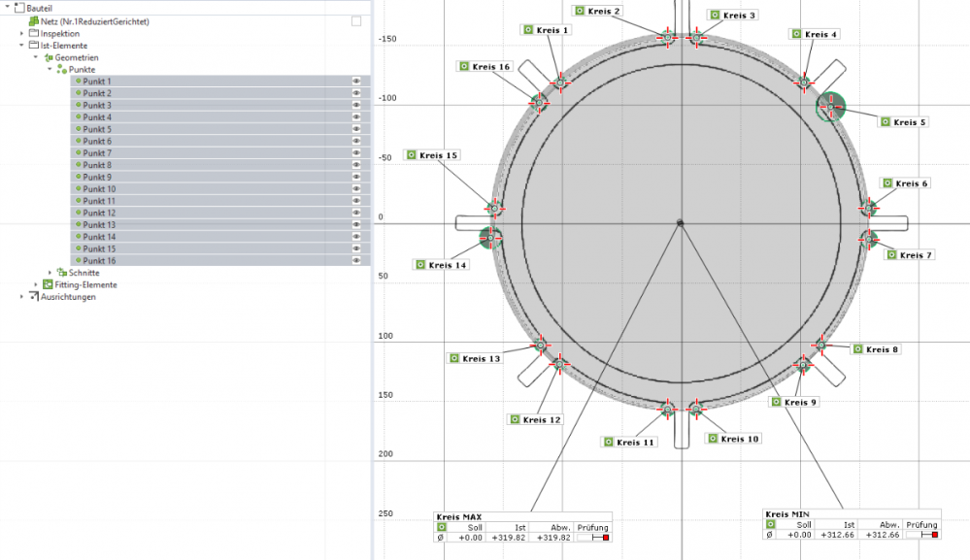Click the Kreis 11 label
Screen dimensions: 970x560
635,442
